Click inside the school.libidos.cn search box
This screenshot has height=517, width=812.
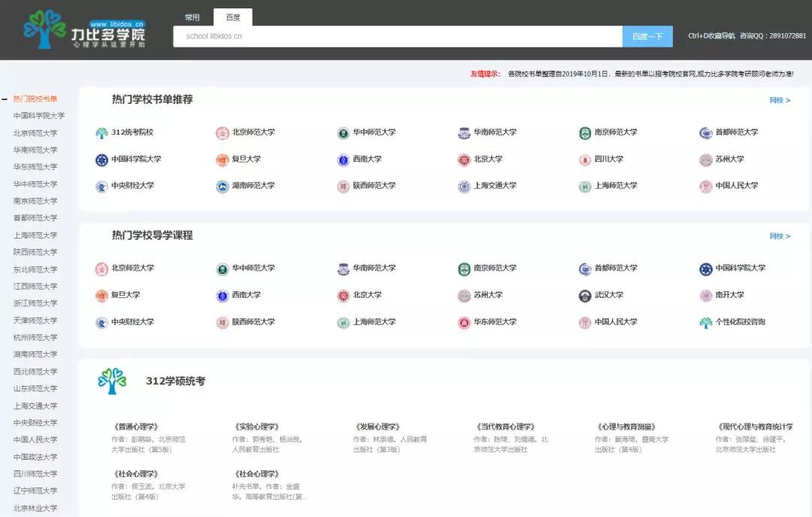[397, 35]
